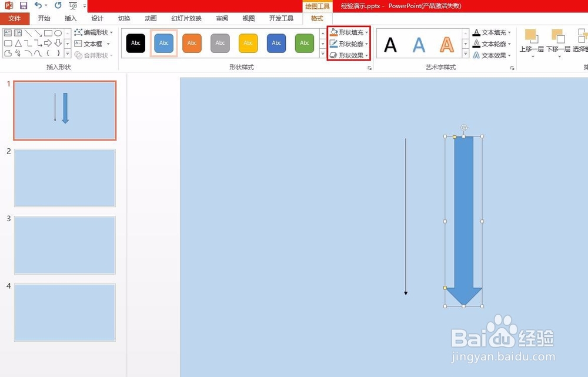Open the undo history dropdown arrow

click(x=46, y=5)
